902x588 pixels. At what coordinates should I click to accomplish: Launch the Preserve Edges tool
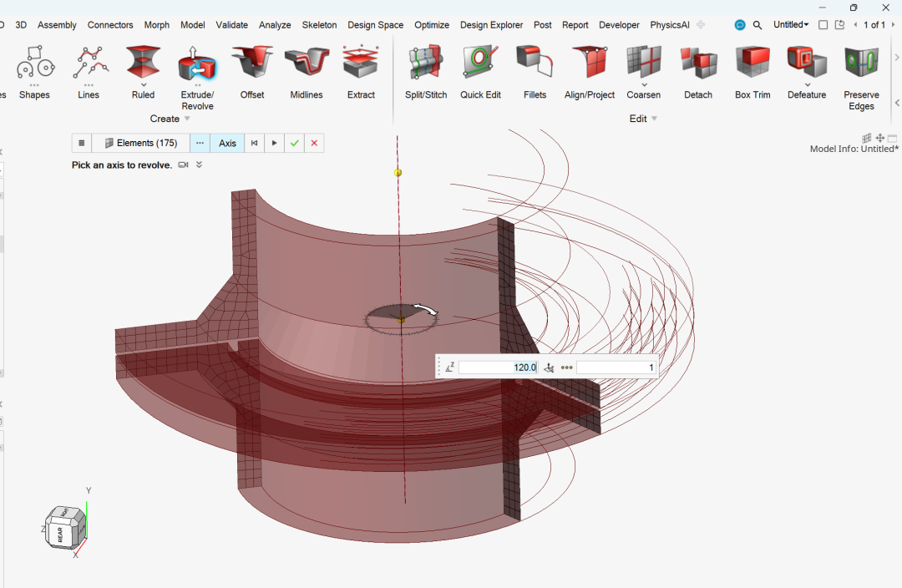click(861, 65)
